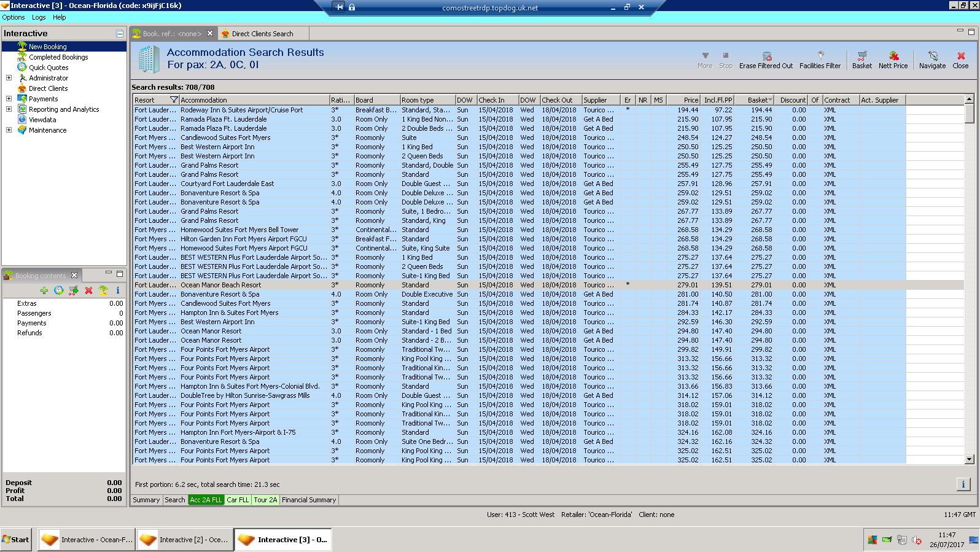The height and width of the screenshot is (552, 980).
Task: Open Quick Quotes
Action: (x=49, y=68)
